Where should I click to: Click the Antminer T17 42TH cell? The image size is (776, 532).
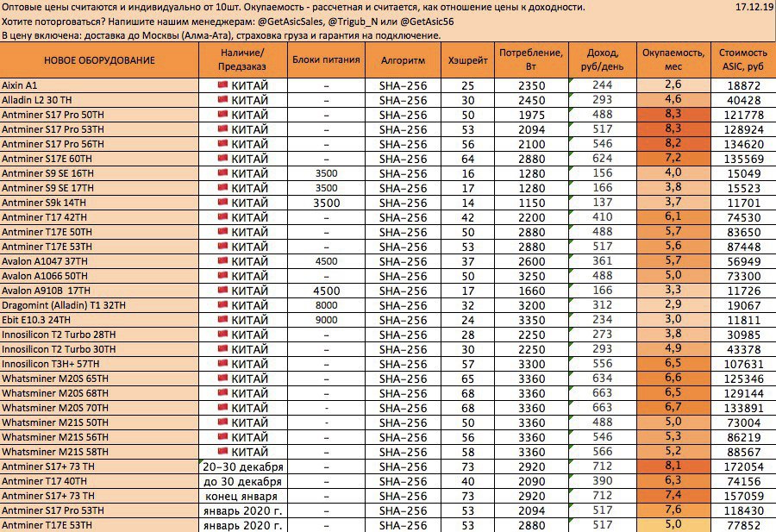coord(99,217)
